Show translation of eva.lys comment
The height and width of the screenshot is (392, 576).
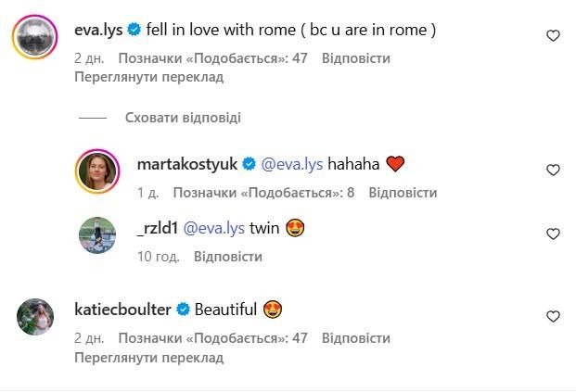(x=148, y=77)
